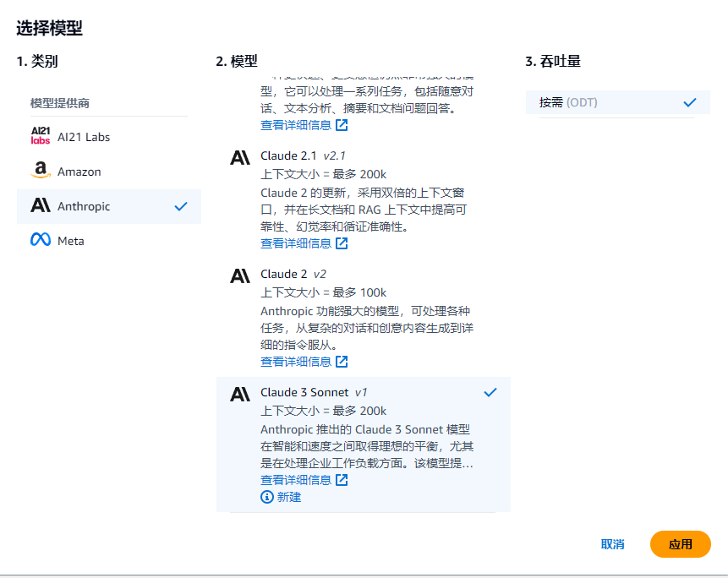Click the checkmark next to 按需 (ODT)
This screenshot has width=728, height=578.
click(691, 101)
